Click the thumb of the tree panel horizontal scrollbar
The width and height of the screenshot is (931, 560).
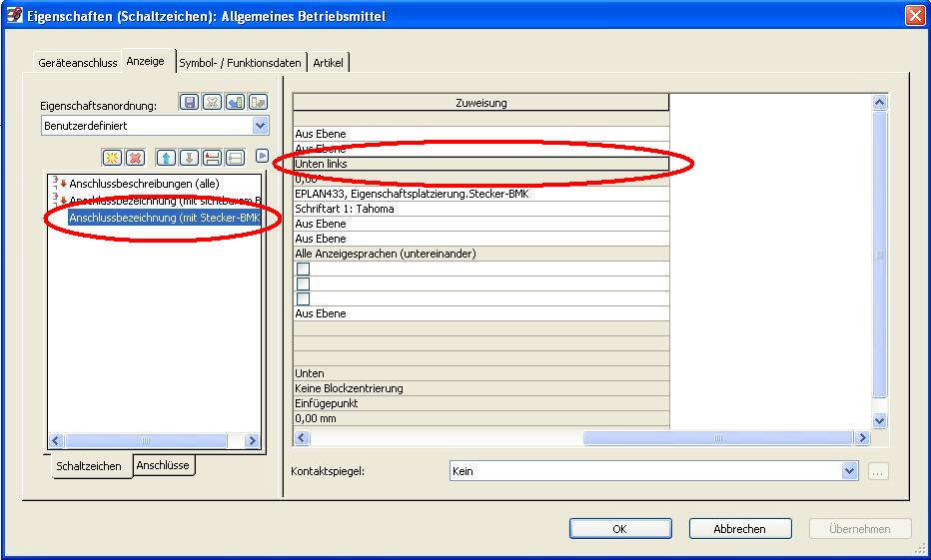pyautogui.click(x=146, y=440)
